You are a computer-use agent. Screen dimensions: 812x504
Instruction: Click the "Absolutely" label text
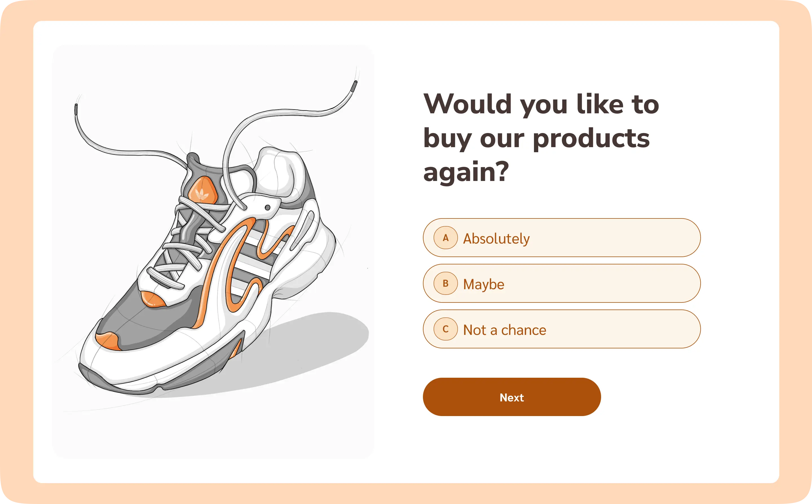[496, 239]
